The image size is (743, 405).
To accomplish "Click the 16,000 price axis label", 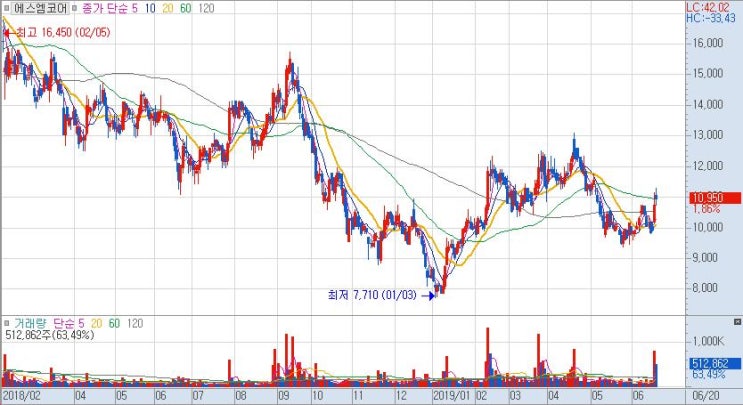I will pyautogui.click(x=708, y=43).
